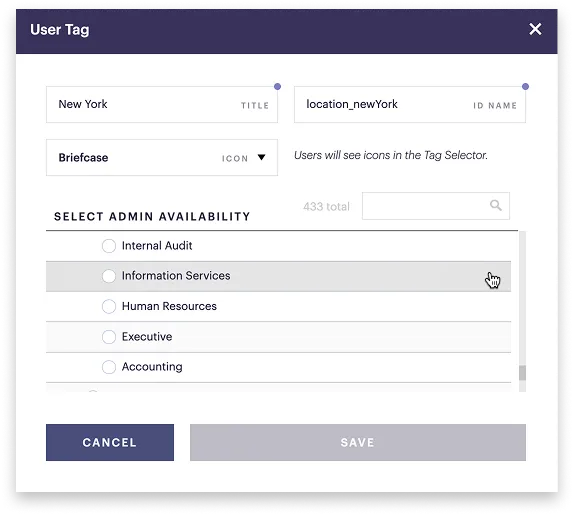Click the purple dot on Title field

tap(277, 86)
